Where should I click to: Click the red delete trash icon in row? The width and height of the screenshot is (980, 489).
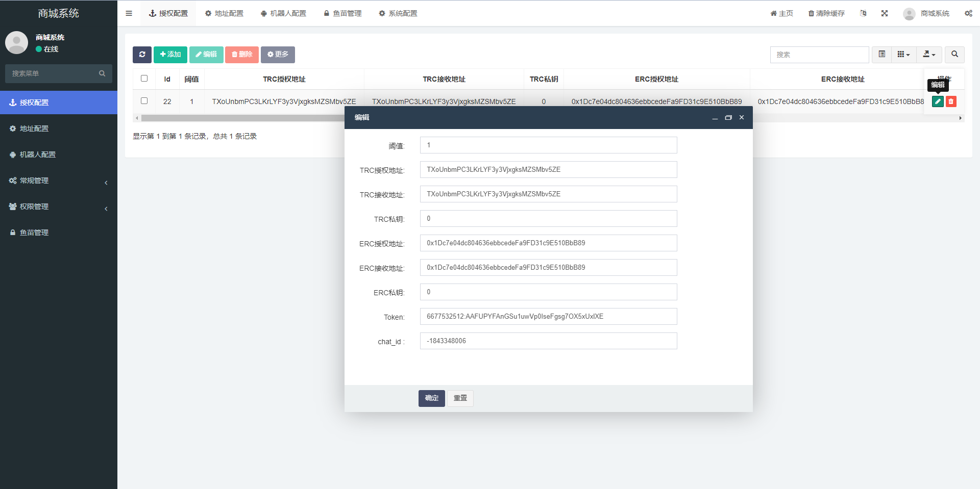pyautogui.click(x=951, y=101)
